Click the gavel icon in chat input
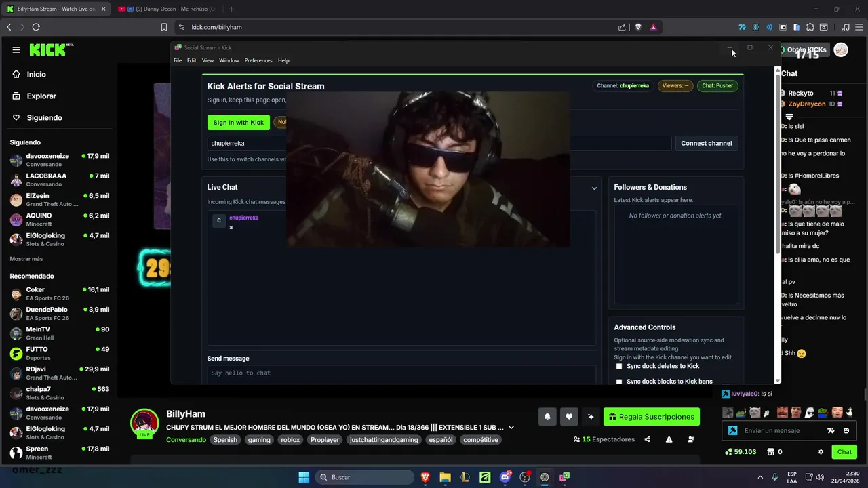Image resolution: width=868 pixels, height=488 pixels. coord(732,430)
